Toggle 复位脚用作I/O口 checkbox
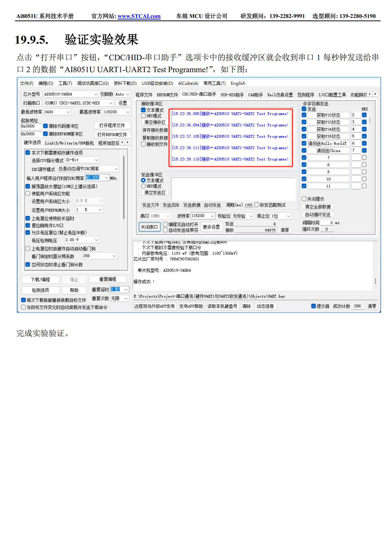 (x=28, y=225)
